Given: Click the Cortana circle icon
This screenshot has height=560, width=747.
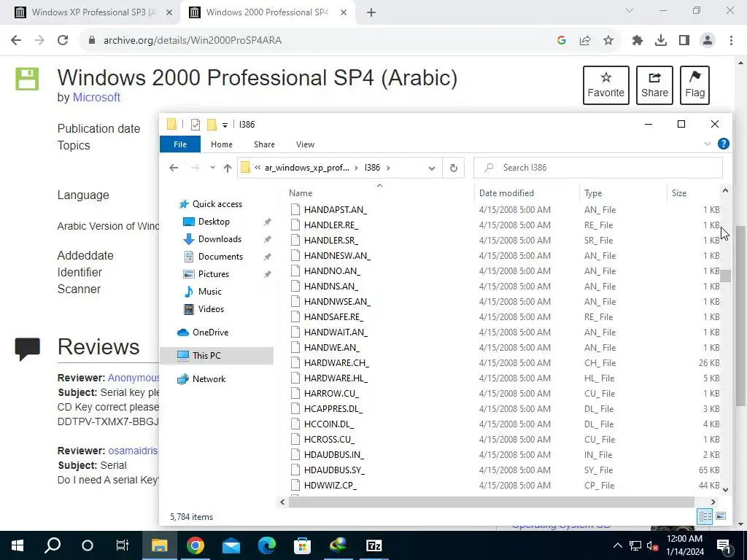Looking at the screenshot, I should pyautogui.click(x=88, y=545).
